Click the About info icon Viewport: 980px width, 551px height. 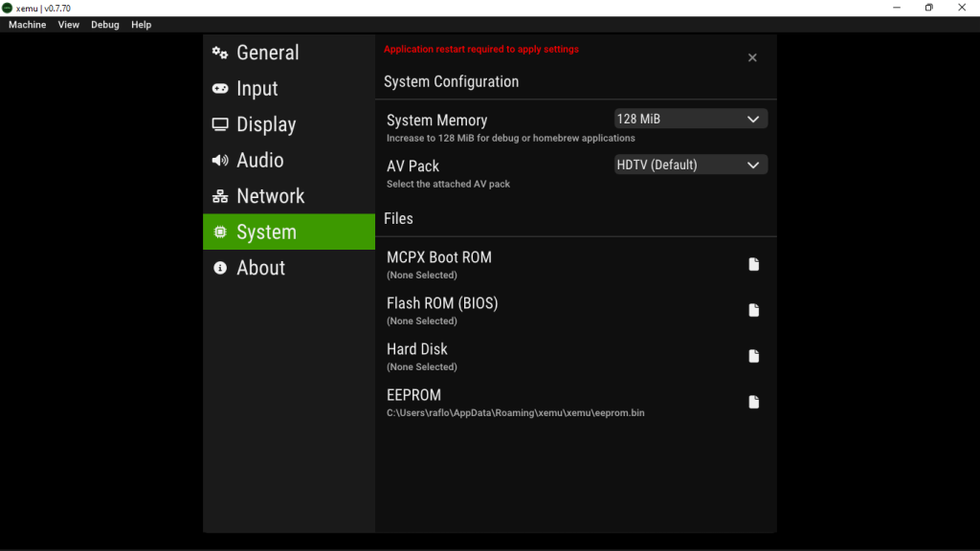(x=220, y=268)
